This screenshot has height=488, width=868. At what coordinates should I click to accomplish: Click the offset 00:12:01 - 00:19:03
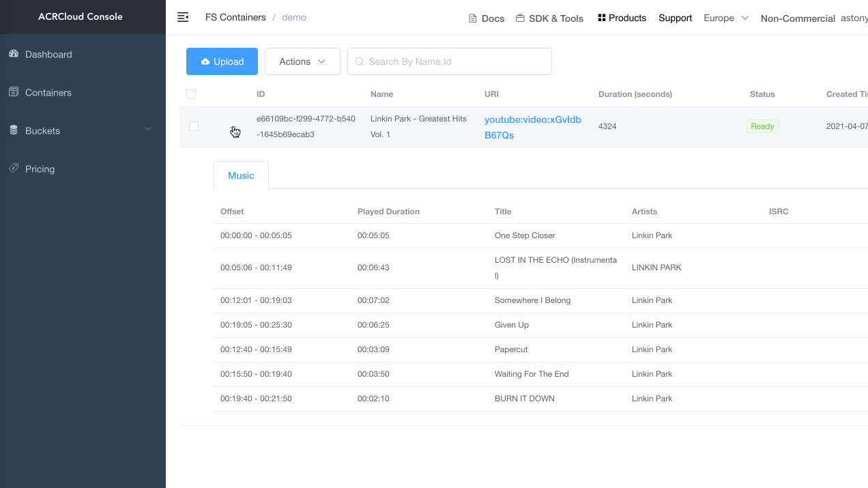pyautogui.click(x=256, y=300)
